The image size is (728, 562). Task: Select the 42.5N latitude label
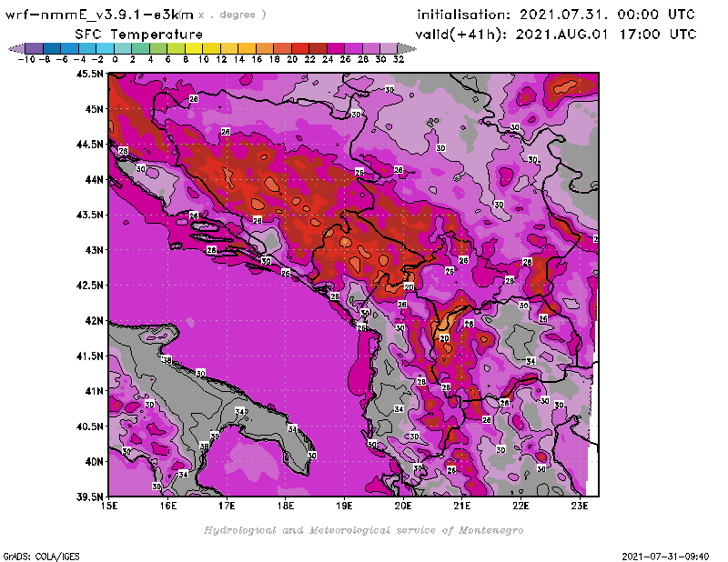click(x=89, y=286)
